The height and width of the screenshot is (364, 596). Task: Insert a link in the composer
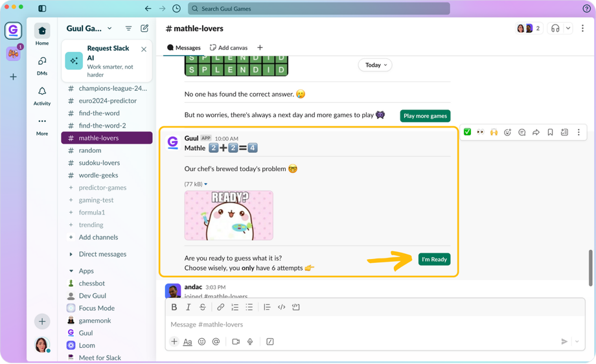(x=220, y=307)
